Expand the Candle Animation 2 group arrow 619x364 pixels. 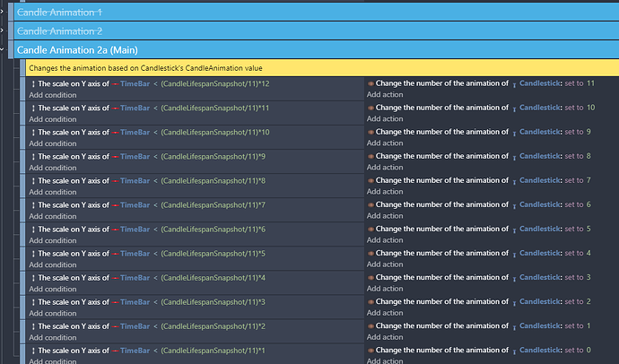(4, 31)
